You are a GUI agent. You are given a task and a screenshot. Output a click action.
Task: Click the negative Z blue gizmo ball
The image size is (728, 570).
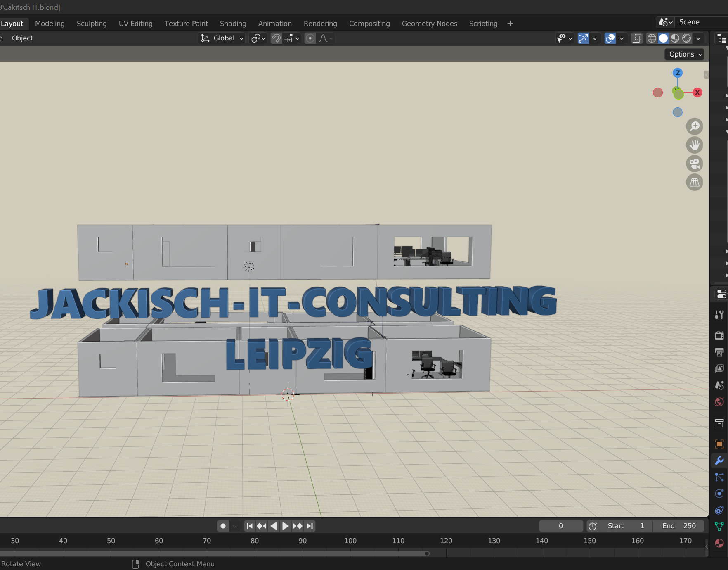coord(678,112)
